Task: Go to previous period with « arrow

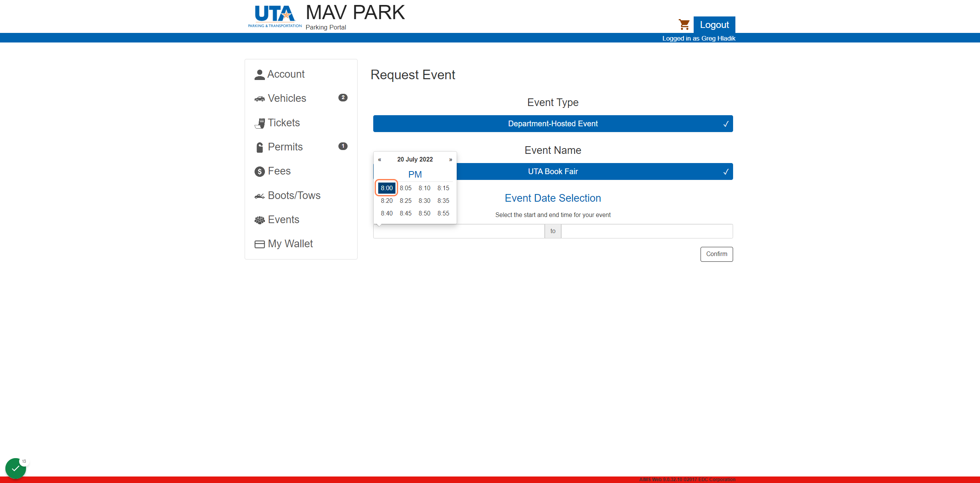Action: click(379, 160)
